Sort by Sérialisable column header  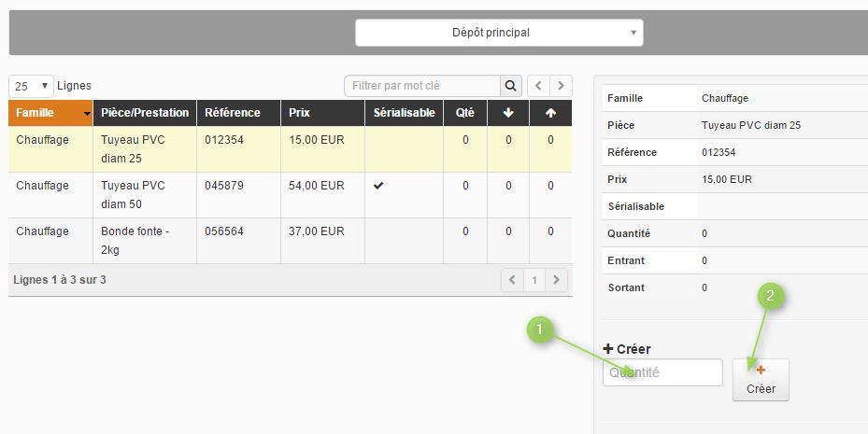tap(405, 113)
